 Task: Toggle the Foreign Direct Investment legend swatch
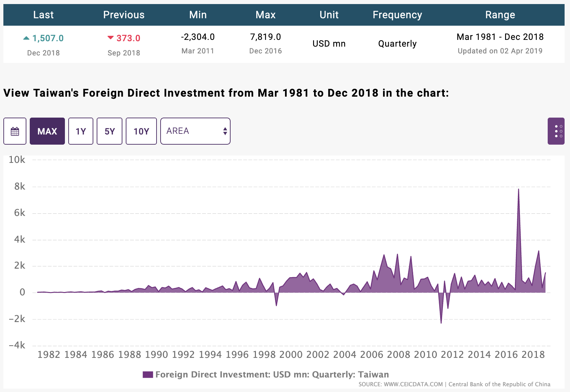click(x=148, y=374)
